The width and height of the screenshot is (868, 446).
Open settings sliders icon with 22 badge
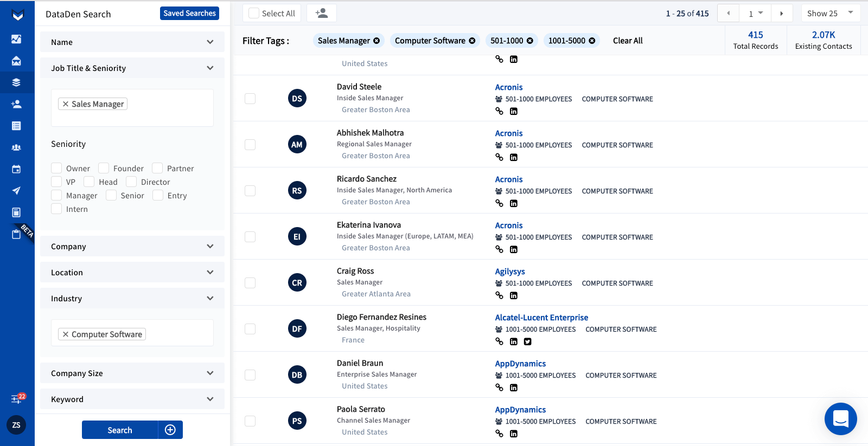[17, 399]
